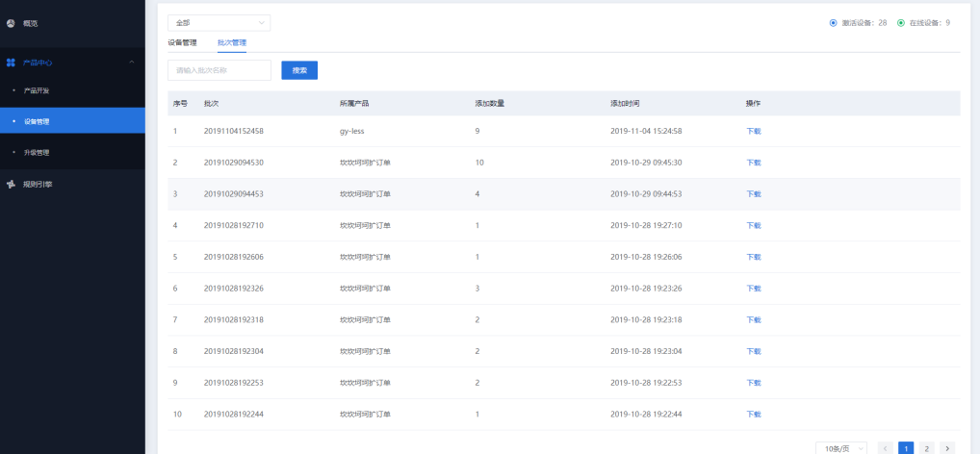Click the 规则引擎 icon in sidebar
This screenshot has width=980, height=454.
[x=11, y=184]
